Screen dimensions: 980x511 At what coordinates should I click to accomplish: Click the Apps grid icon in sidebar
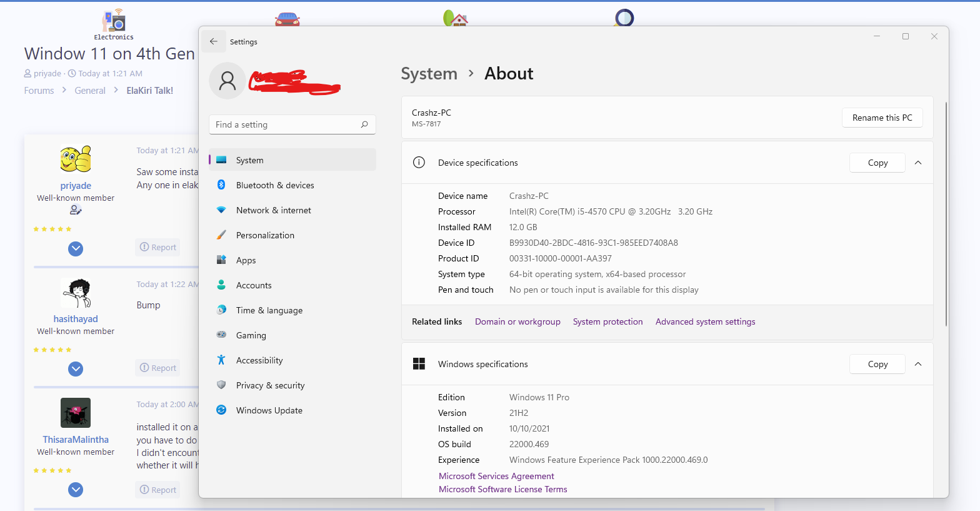pyautogui.click(x=221, y=260)
